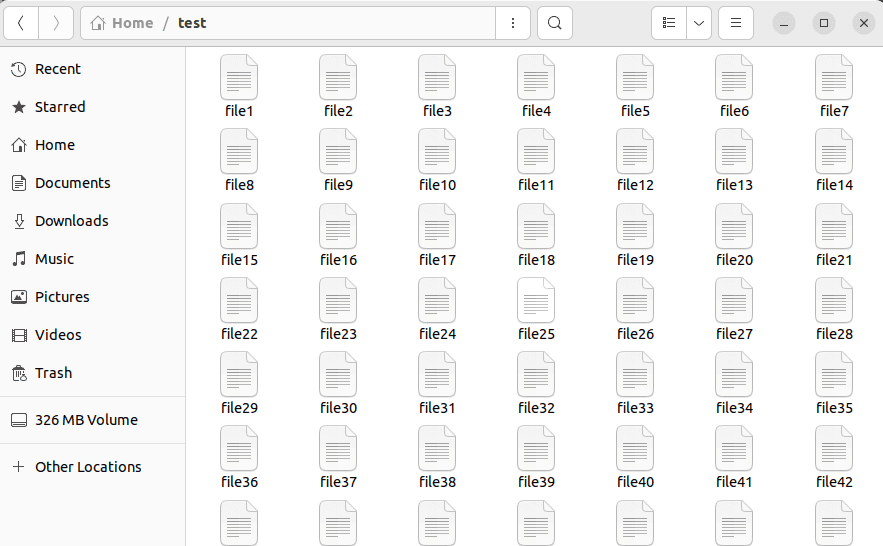Click the file26 label
This screenshot has height=546, width=883.
(x=636, y=334)
